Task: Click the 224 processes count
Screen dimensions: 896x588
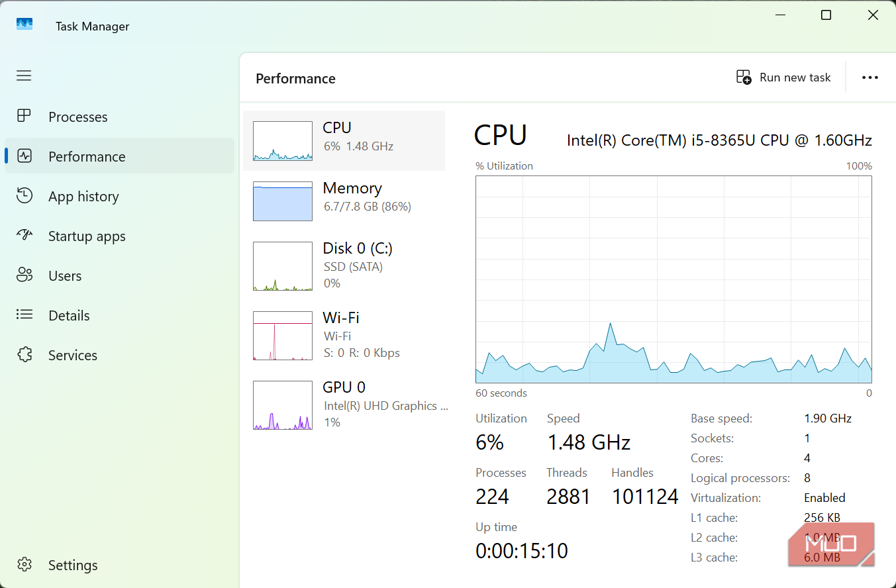Action: tap(492, 497)
